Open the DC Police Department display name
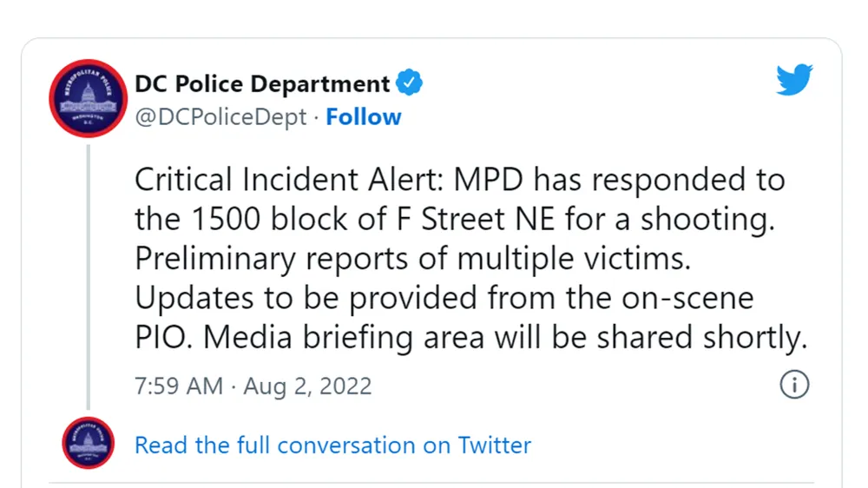868x488 pixels. tap(262, 84)
